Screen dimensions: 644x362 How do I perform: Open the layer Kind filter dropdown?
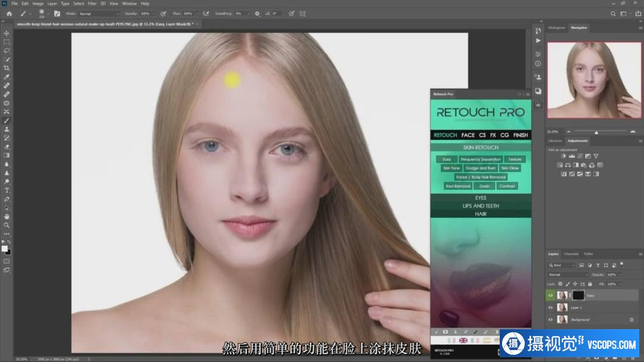562,265
